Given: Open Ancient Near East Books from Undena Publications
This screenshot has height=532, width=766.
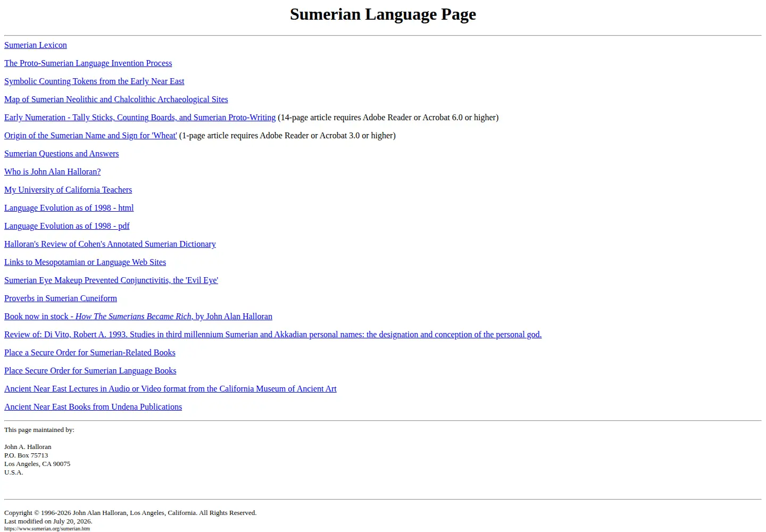Looking at the screenshot, I should (x=93, y=407).
